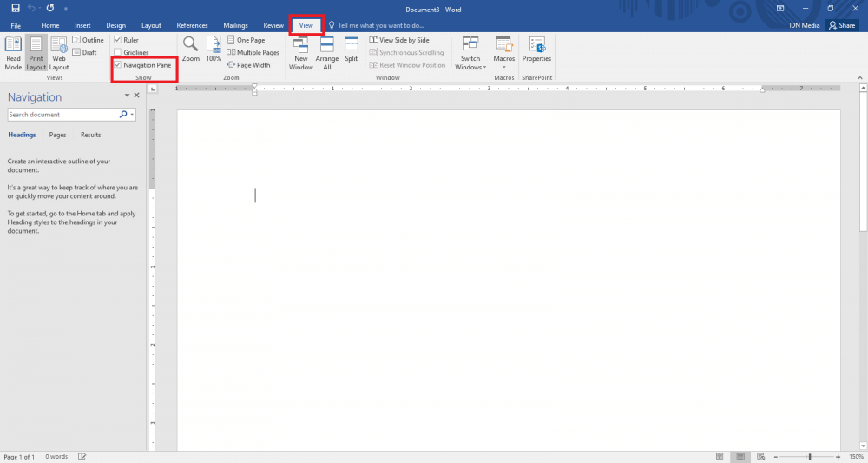The image size is (868, 463).
Task: Click Read Mode icon in status bar
Action: [x=719, y=457]
